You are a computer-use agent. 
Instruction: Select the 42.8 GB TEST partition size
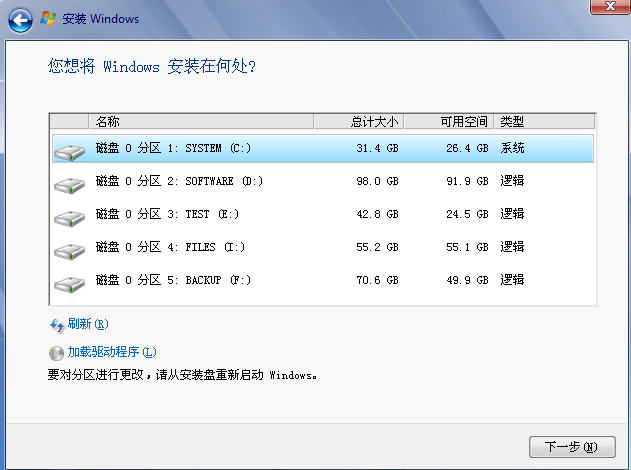click(377, 214)
